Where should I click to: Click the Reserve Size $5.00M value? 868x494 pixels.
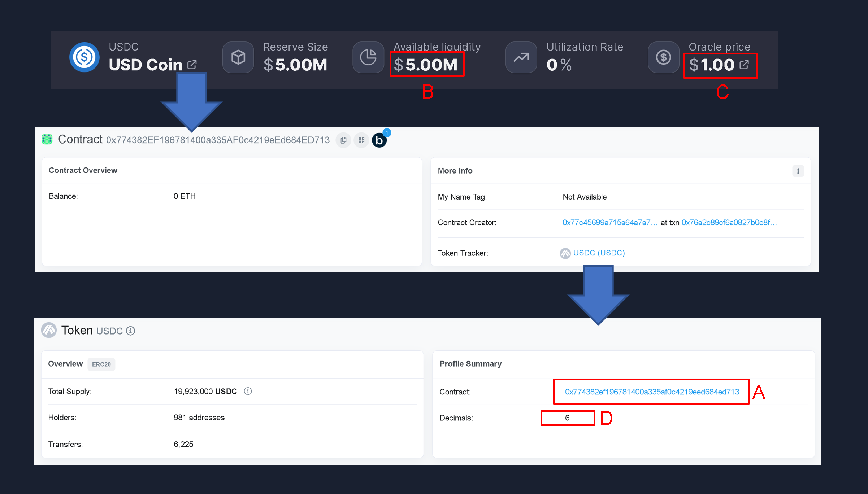tap(295, 65)
